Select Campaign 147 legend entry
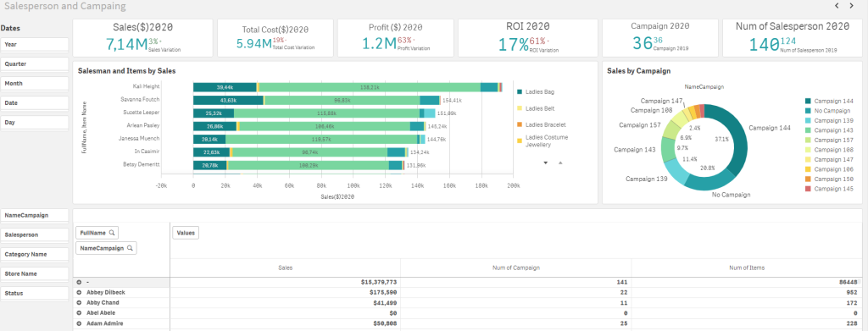This screenshot has height=331, width=868. click(829, 159)
